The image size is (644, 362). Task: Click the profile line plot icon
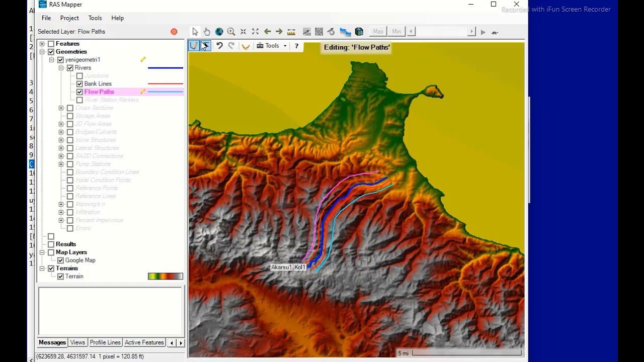[x=307, y=32]
